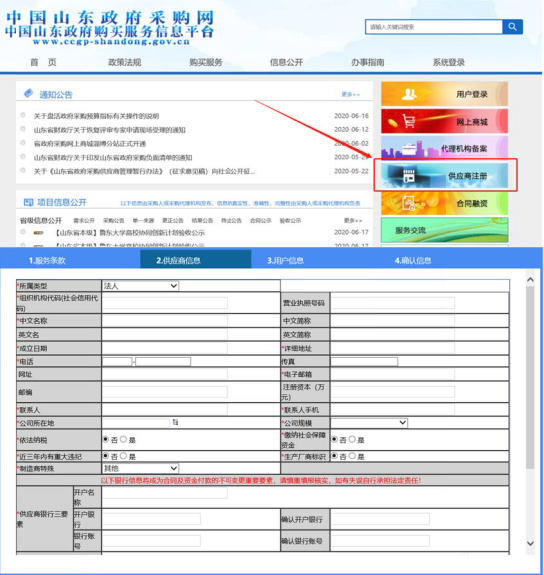Select 否 for 依法纳税
The image size is (544, 575).
[x=106, y=439]
